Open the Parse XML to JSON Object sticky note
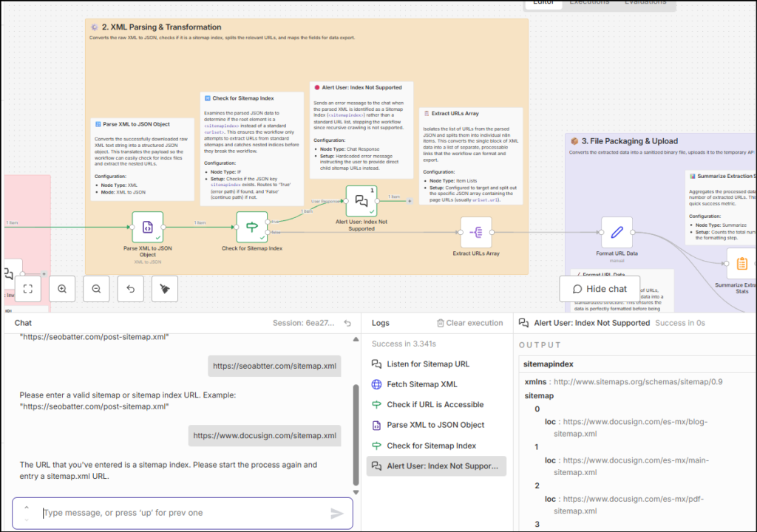The height and width of the screenshot is (532, 757). tap(142, 160)
